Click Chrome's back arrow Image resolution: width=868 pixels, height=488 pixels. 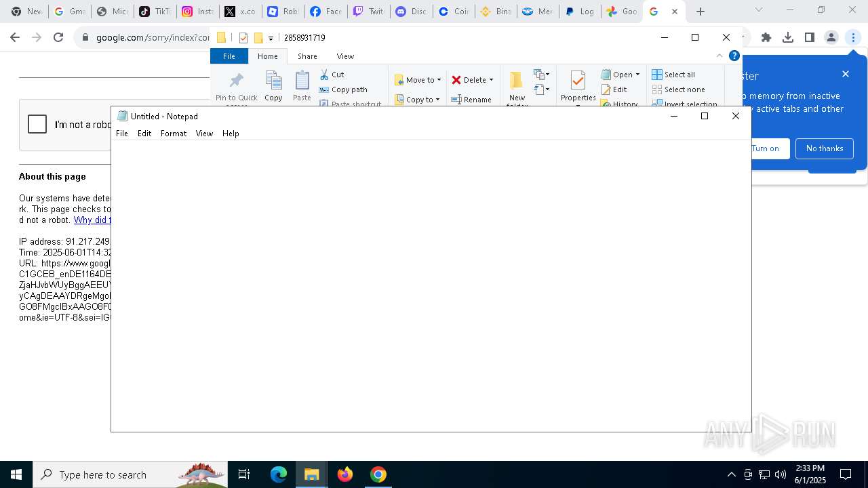pyautogui.click(x=15, y=37)
